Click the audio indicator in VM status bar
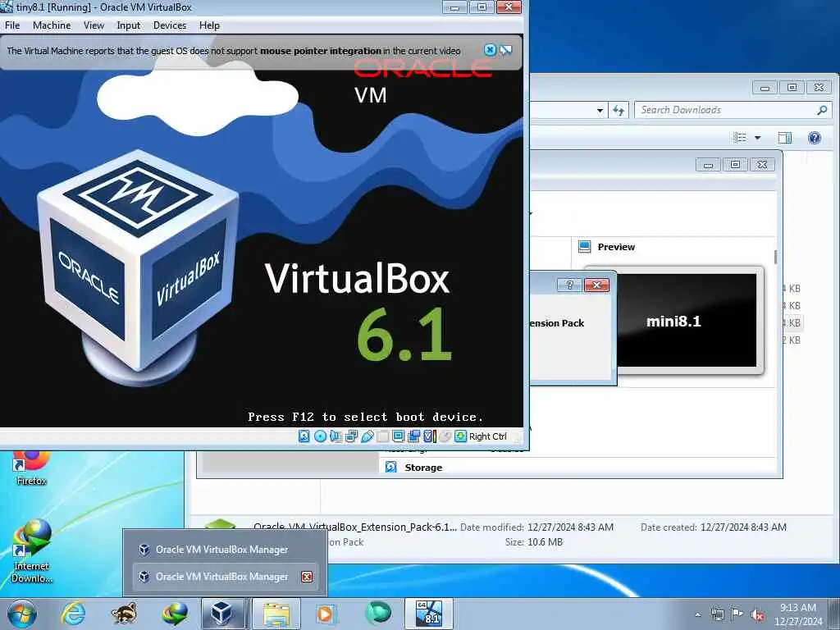840x630 pixels. coord(336,436)
